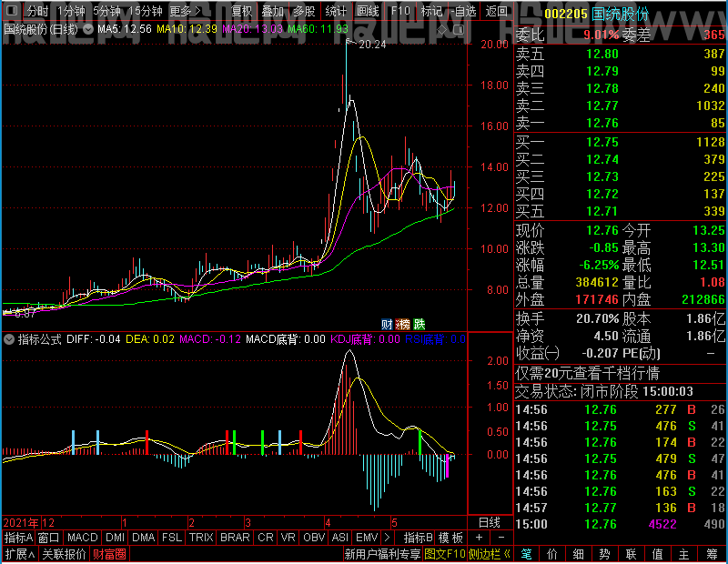Click the 新用户福利专享 promotion link
This screenshot has width=728, height=564.
pyautogui.click(x=382, y=554)
